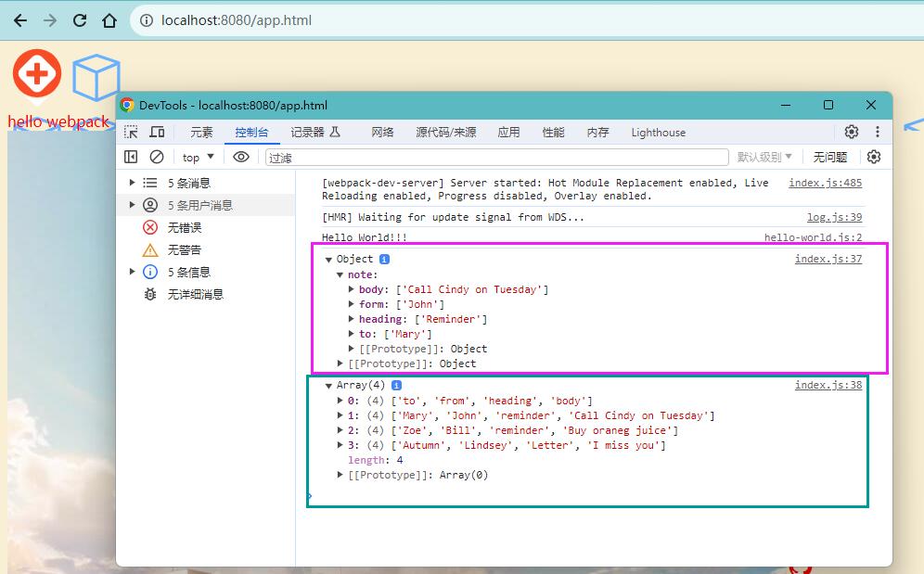Open the browser home page icon

point(109,20)
